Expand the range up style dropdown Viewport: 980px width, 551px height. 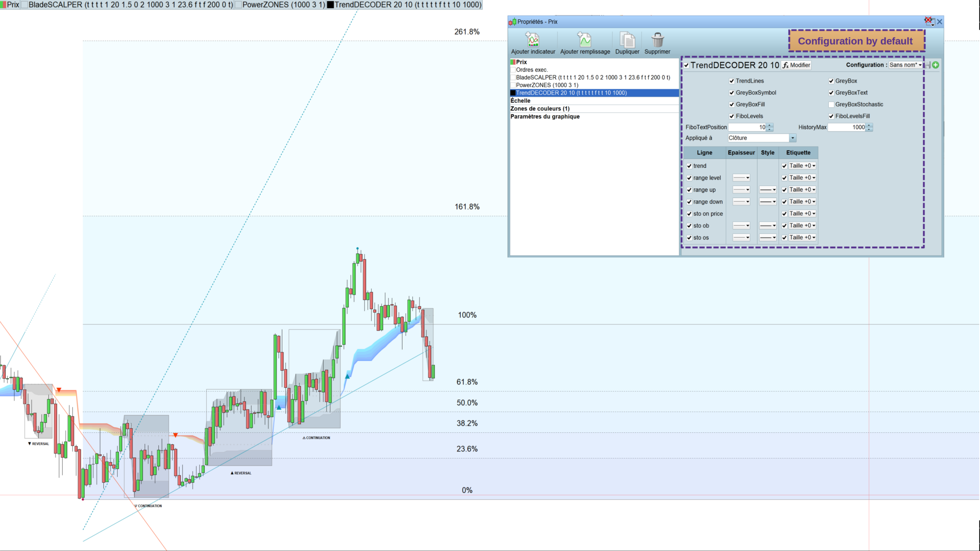pos(768,190)
